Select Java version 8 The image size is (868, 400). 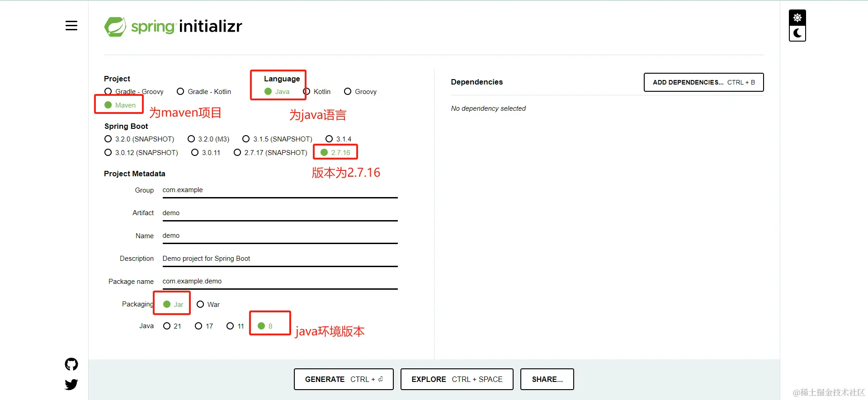point(265,326)
